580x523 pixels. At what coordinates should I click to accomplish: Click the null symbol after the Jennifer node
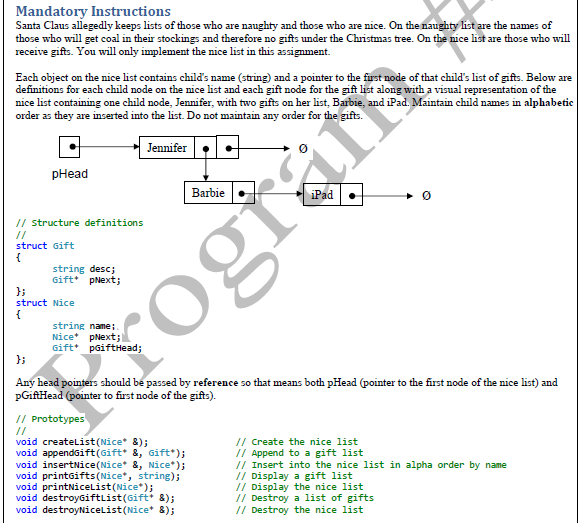303,148
